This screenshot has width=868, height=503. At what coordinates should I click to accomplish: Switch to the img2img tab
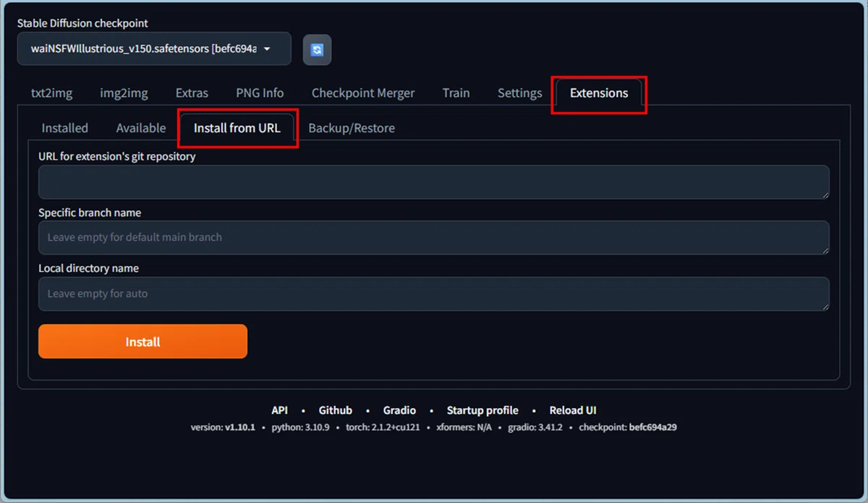(x=124, y=93)
